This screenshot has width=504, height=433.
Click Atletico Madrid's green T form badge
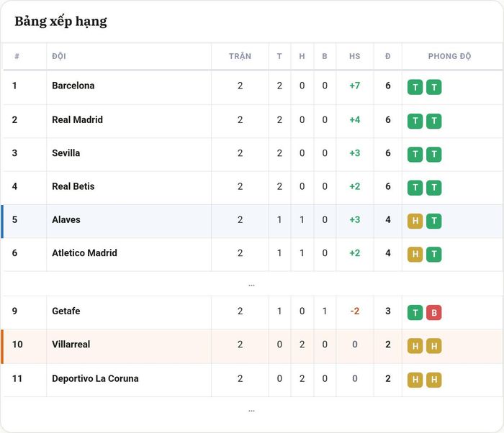(434, 255)
